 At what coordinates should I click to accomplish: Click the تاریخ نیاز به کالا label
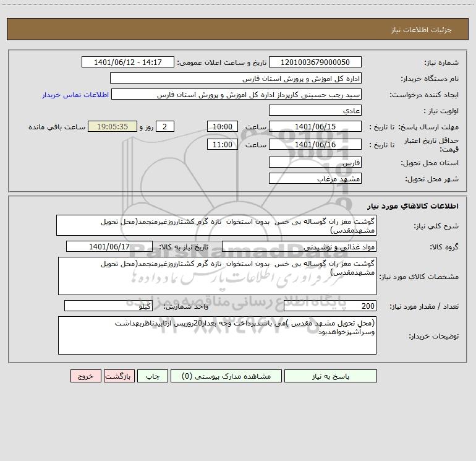pyautogui.click(x=184, y=247)
